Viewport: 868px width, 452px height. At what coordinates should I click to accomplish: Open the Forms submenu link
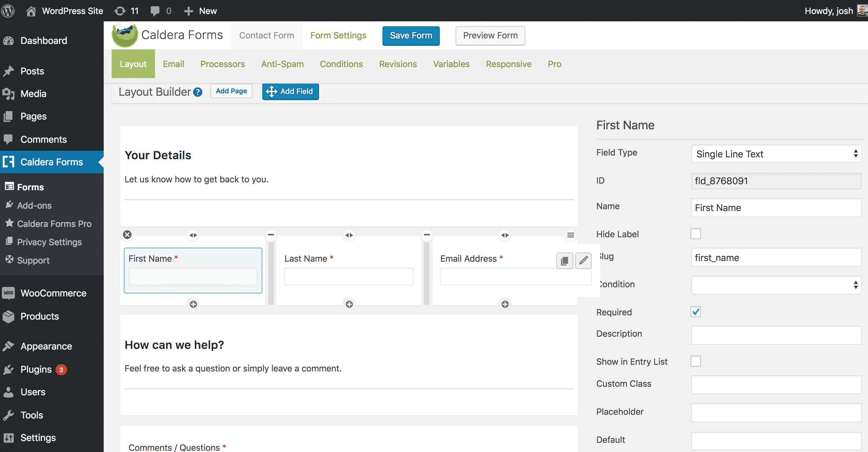coord(30,187)
